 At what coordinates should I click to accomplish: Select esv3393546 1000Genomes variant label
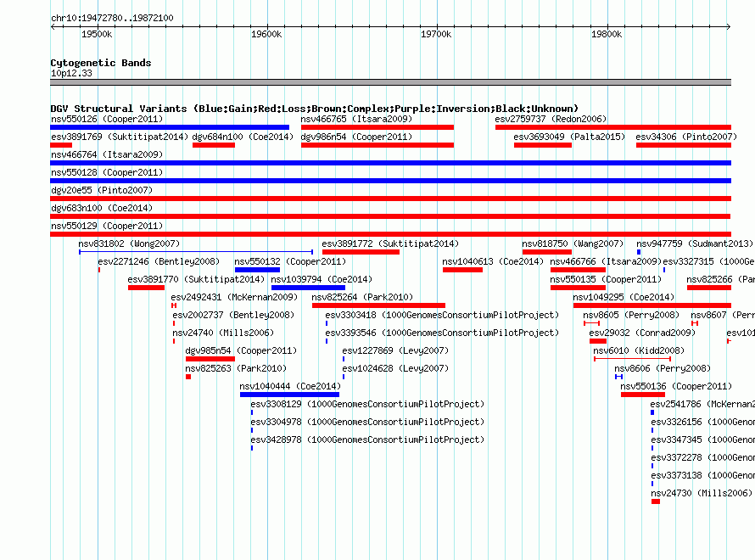click(442, 333)
